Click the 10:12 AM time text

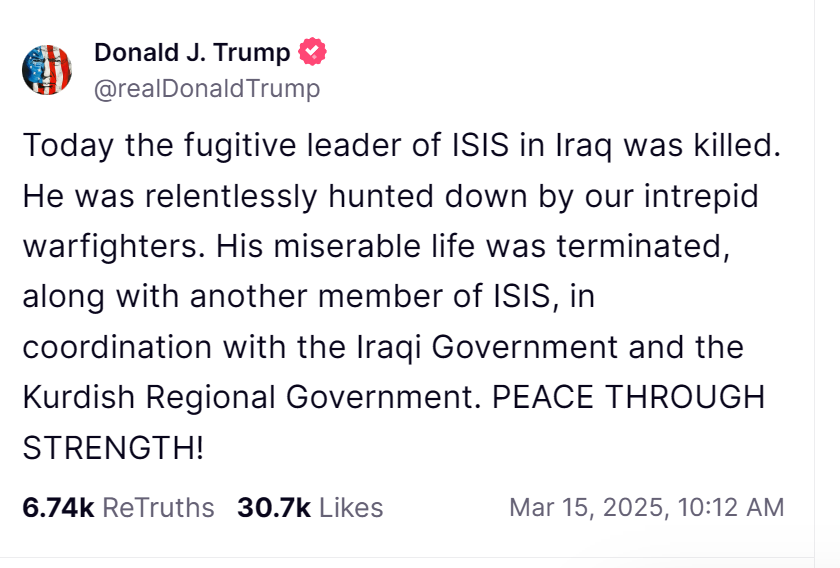731,507
